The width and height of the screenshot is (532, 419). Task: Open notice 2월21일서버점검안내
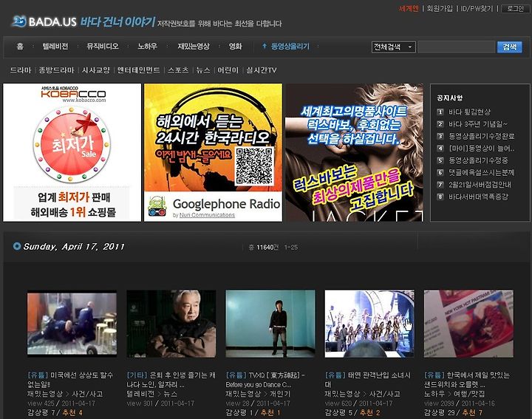point(480,185)
